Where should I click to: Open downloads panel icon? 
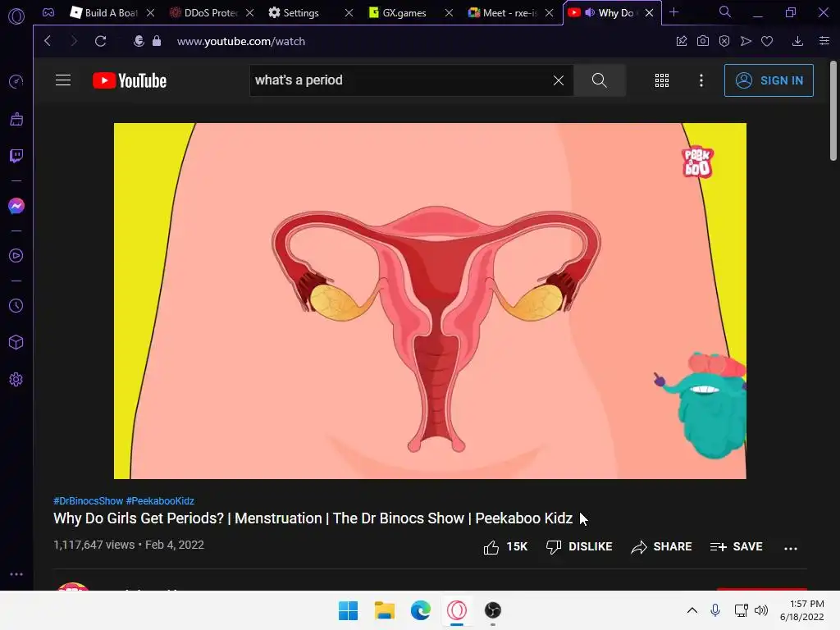point(797,41)
